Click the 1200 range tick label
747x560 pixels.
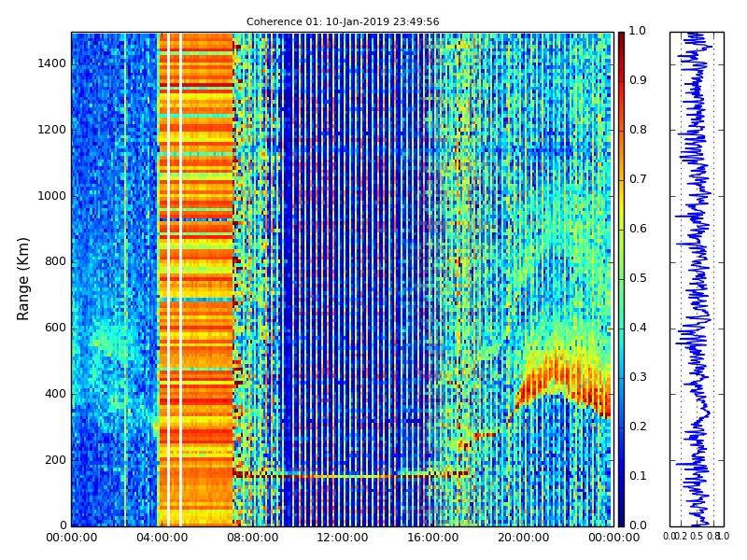coord(52,130)
